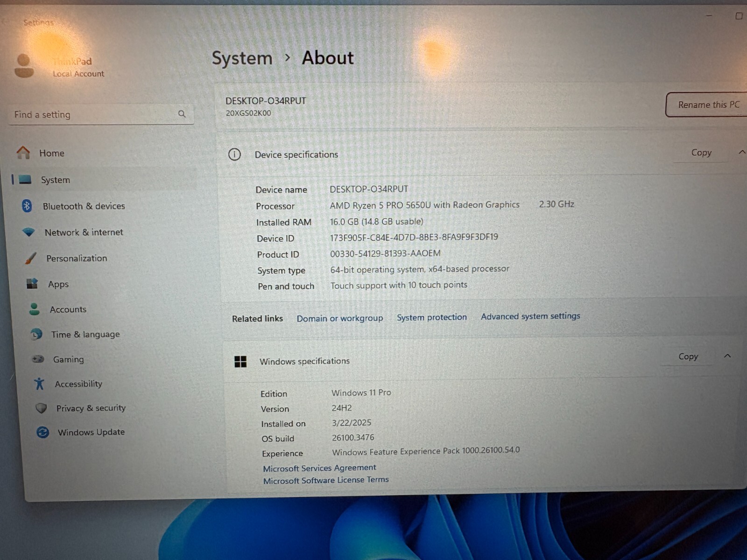Collapse the Windows specifications section
This screenshot has height=560, width=747.
pos(727,356)
